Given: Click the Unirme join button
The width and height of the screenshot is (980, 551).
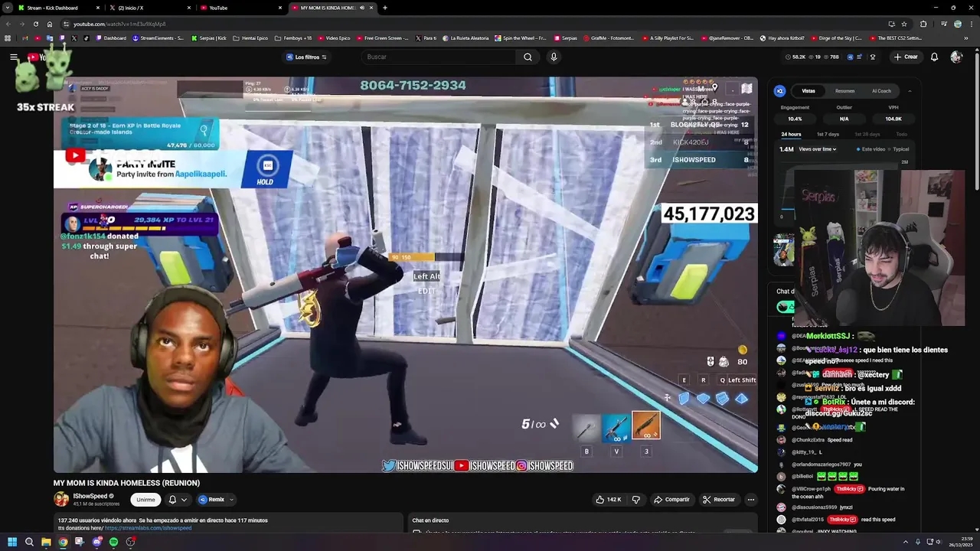Looking at the screenshot, I should 145,500.
